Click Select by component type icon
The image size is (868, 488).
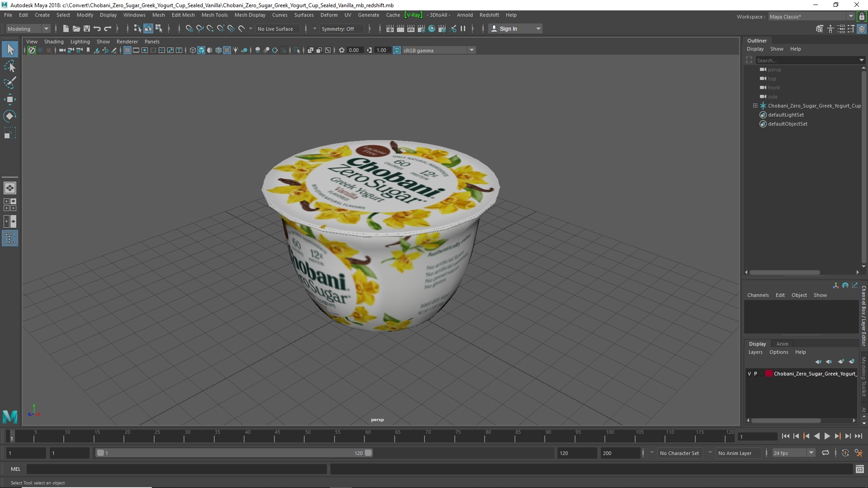click(x=159, y=28)
